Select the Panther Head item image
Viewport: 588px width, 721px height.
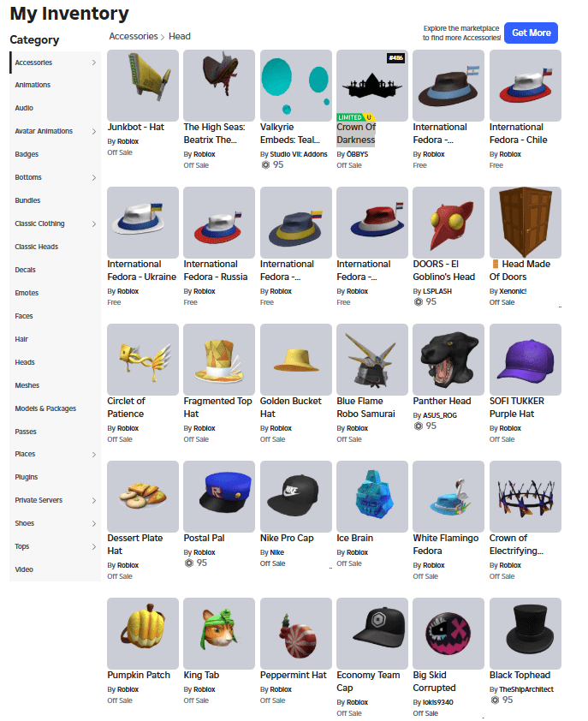pyautogui.click(x=448, y=359)
